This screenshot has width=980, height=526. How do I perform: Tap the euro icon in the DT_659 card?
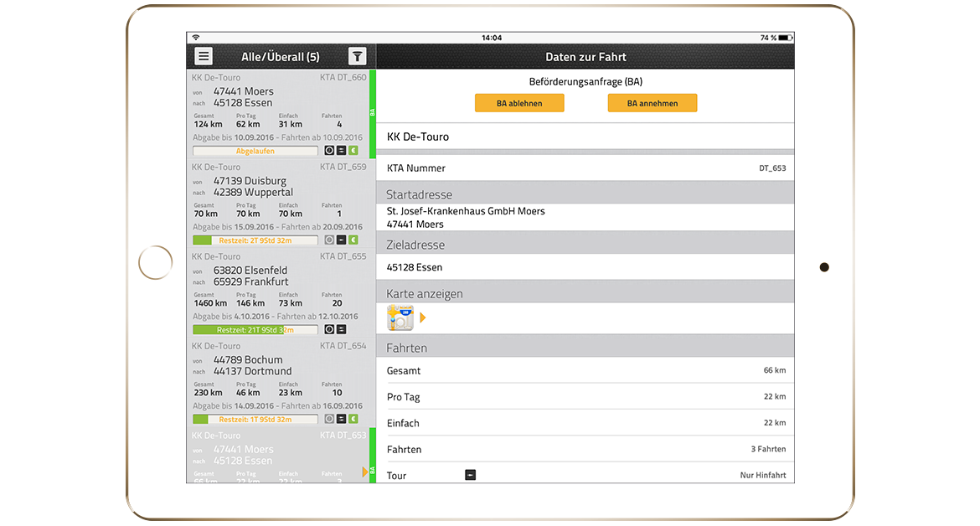point(353,240)
